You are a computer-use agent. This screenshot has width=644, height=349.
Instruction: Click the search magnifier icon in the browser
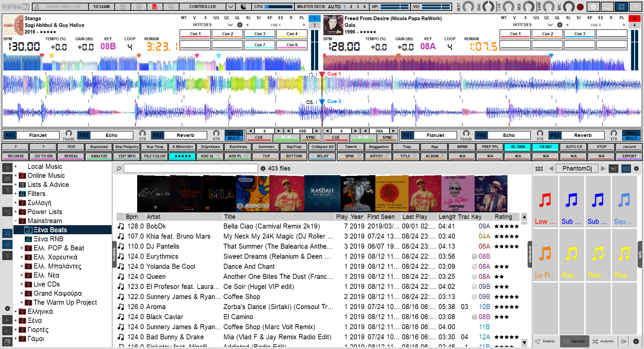tap(118, 168)
